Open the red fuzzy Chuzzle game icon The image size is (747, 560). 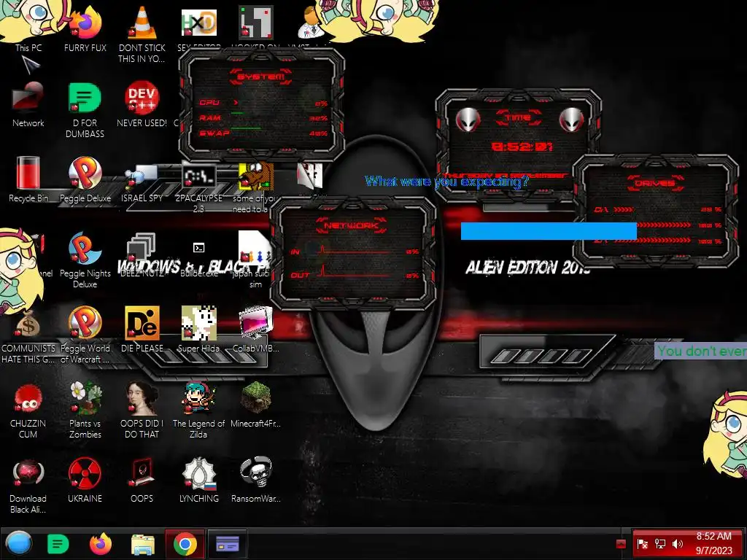[28, 410]
